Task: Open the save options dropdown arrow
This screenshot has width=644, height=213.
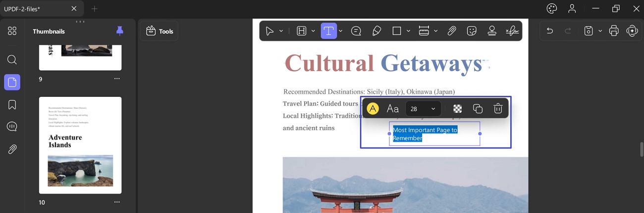Action: coord(600,31)
